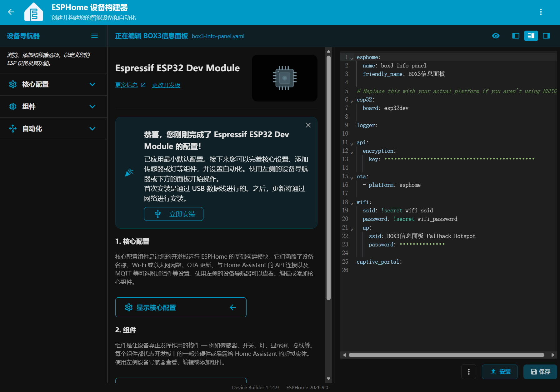Expand the 组件 section chevron
Viewport: 560px width, 392px height.
pyautogui.click(x=92, y=107)
